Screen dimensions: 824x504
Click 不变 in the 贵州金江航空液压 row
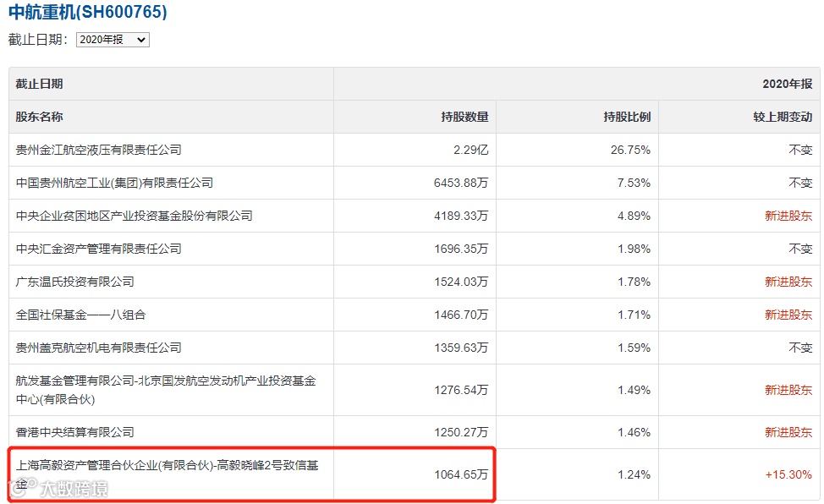(800, 150)
